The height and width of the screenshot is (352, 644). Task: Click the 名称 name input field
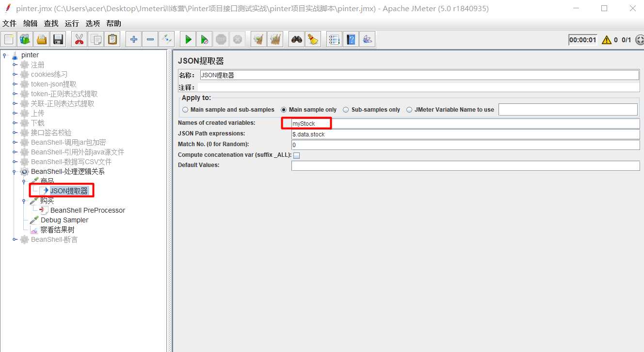coord(419,75)
